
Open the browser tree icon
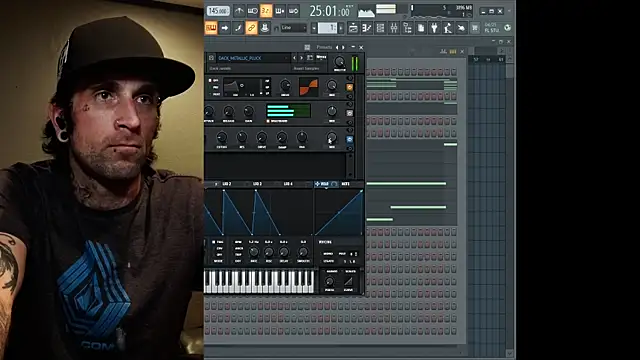(407, 28)
